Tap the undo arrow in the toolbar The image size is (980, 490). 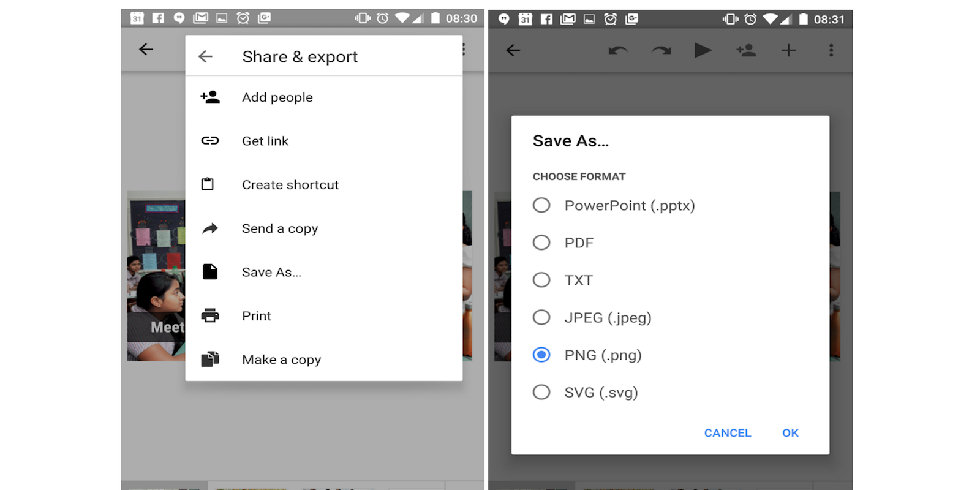(x=618, y=50)
